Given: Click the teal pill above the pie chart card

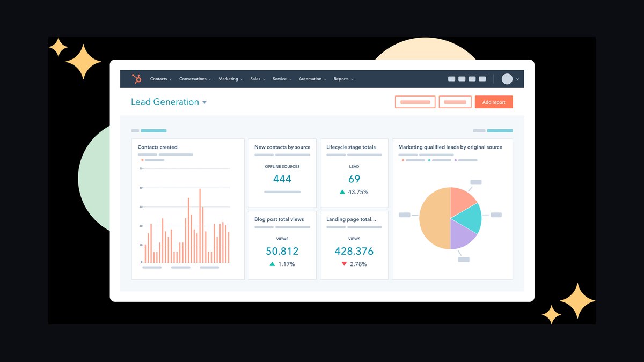Looking at the screenshot, I should [500, 130].
